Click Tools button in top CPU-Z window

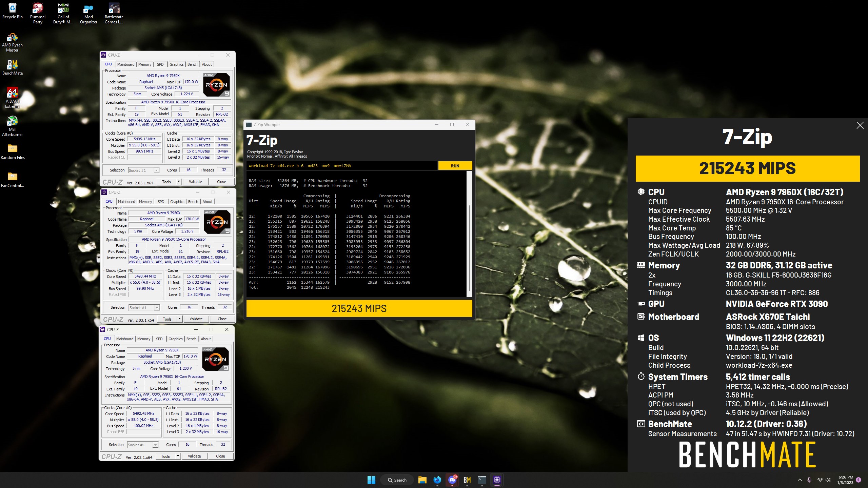pos(166,182)
